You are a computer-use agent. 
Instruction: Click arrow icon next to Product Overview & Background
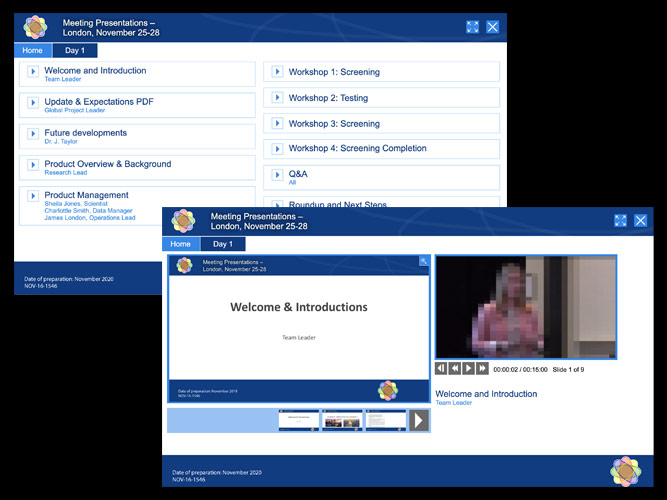(x=33, y=165)
